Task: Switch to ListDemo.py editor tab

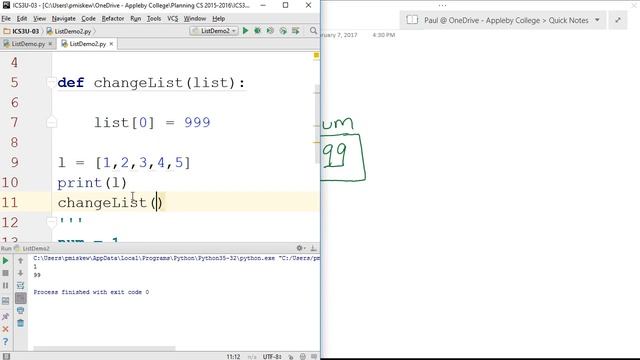Action: (x=28, y=44)
